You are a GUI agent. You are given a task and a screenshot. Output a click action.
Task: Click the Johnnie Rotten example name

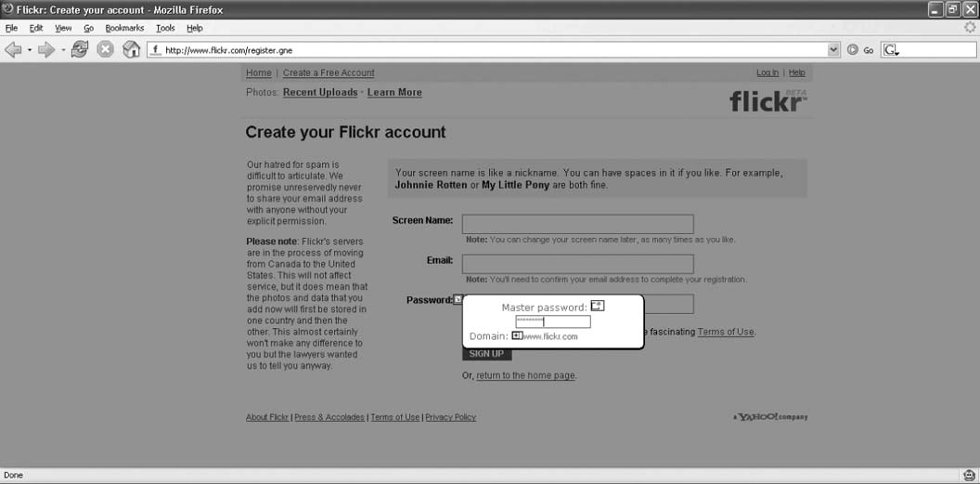[x=432, y=186]
